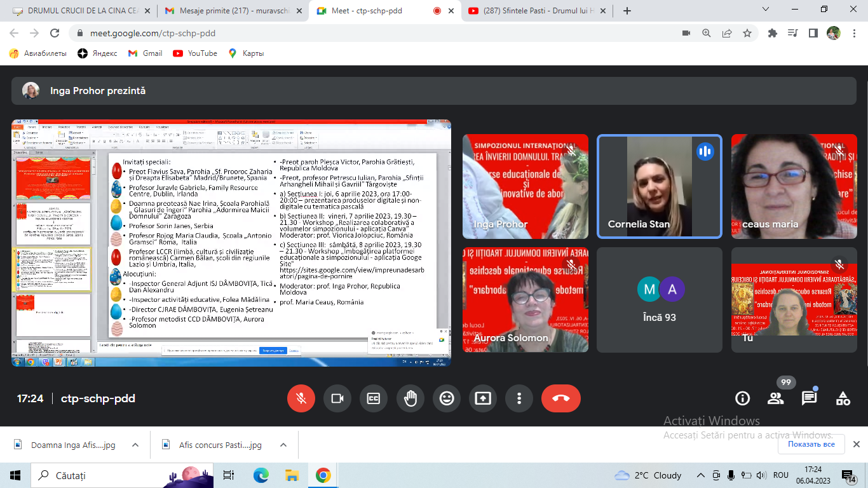Turn on closed captions
The image size is (868, 488).
coord(374,398)
